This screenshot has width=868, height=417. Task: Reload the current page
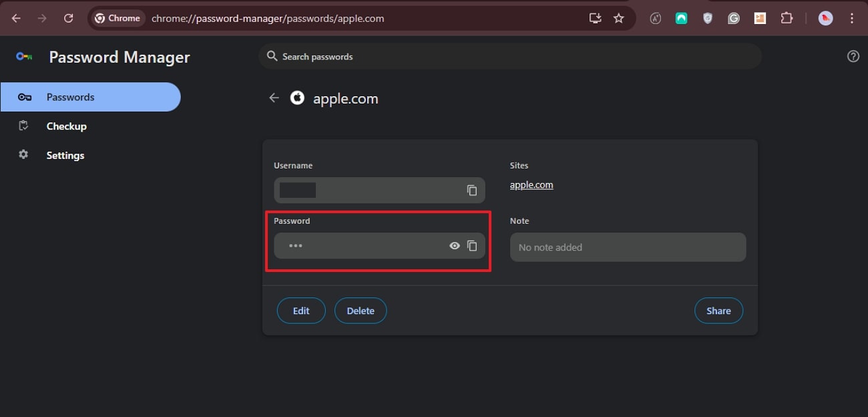tap(68, 18)
